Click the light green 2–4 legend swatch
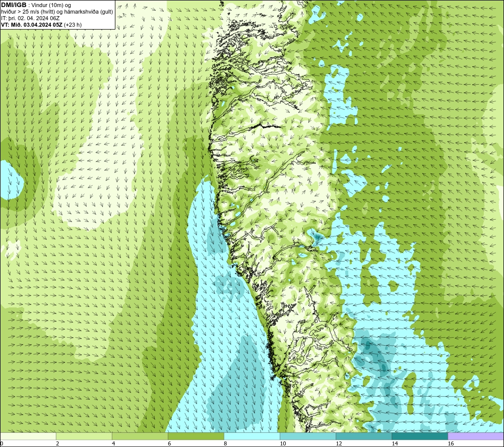 pyautogui.click(x=84, y=436)
